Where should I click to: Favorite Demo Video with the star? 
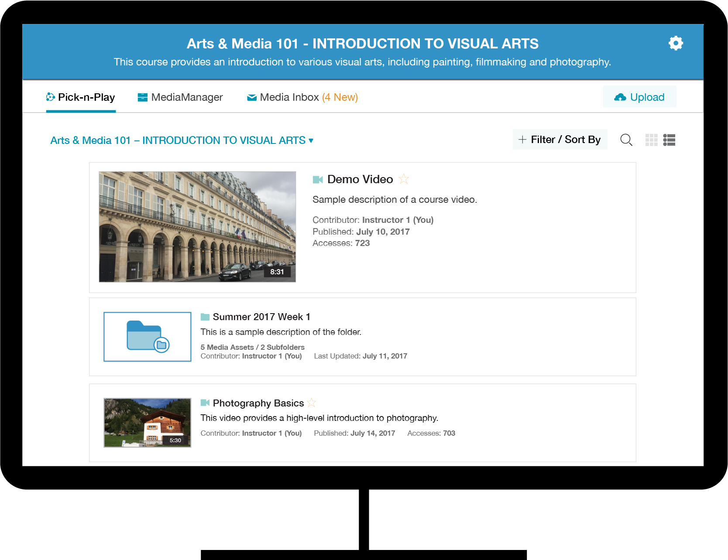[x=404, y=179]
